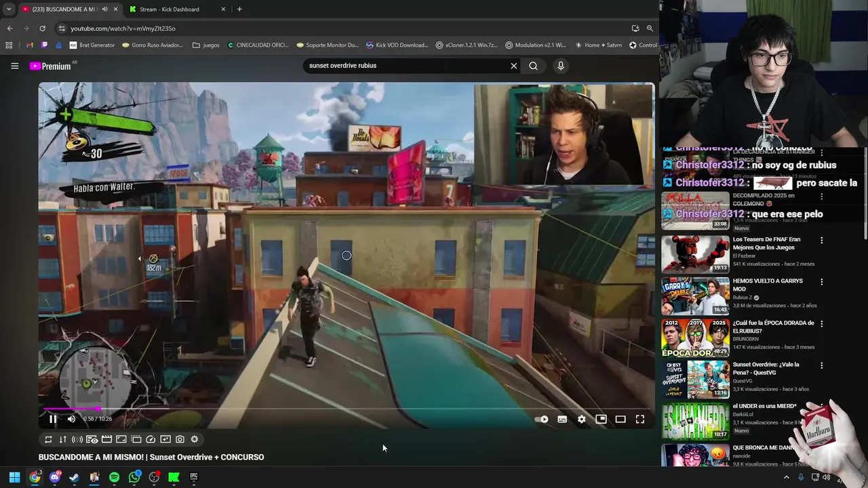Open the site information icon in address bar

(x=62, y=28)
